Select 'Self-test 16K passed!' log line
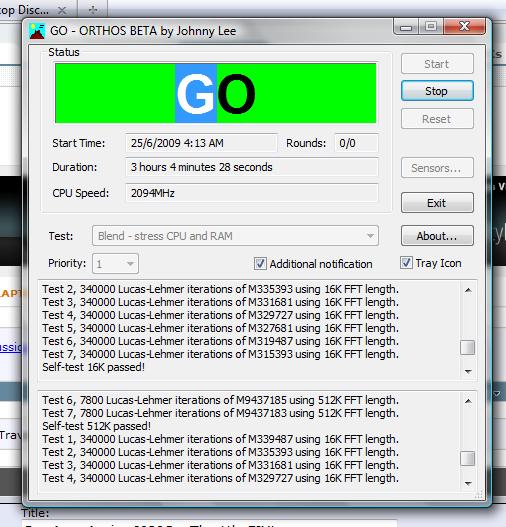 point(94,367)
